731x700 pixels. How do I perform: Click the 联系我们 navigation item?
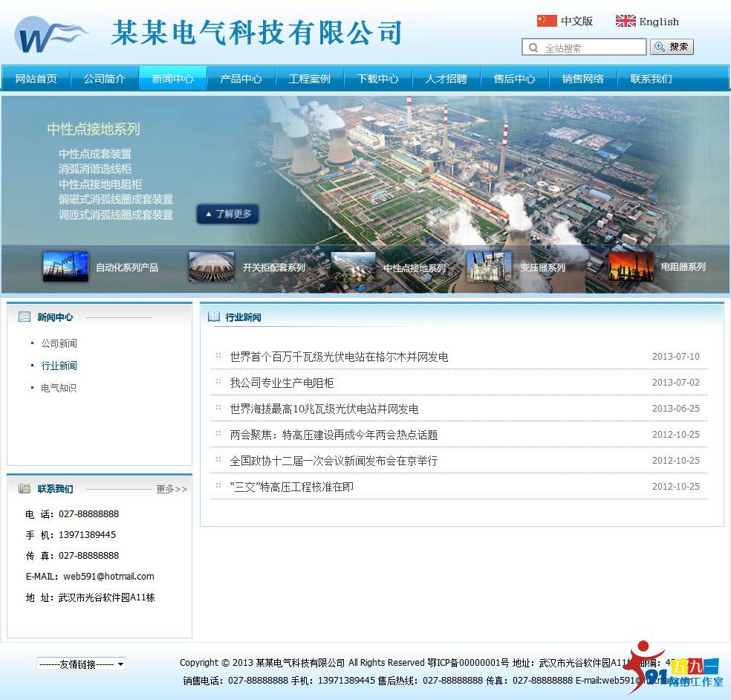click(651, 79)
